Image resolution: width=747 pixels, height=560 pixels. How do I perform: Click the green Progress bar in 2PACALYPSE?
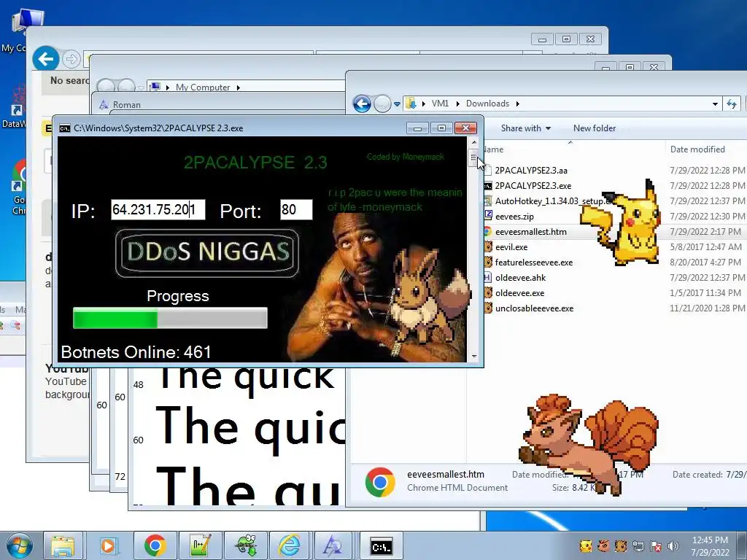point(170,318)
